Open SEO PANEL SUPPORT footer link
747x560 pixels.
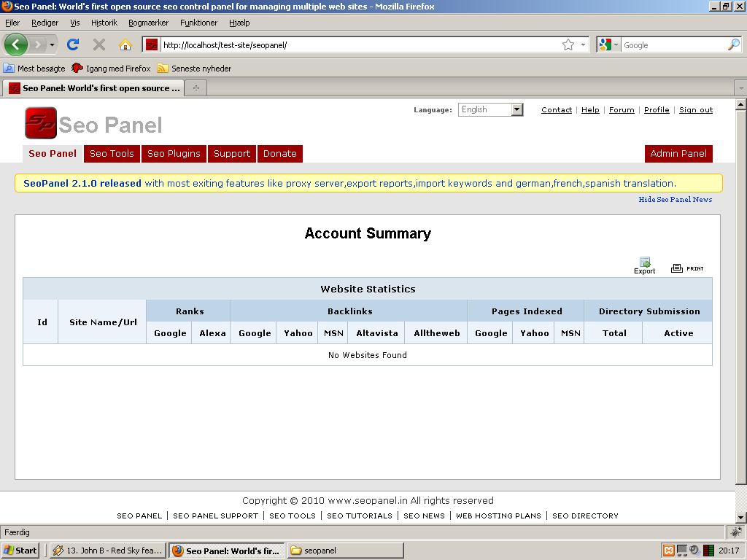coord(215,516)
